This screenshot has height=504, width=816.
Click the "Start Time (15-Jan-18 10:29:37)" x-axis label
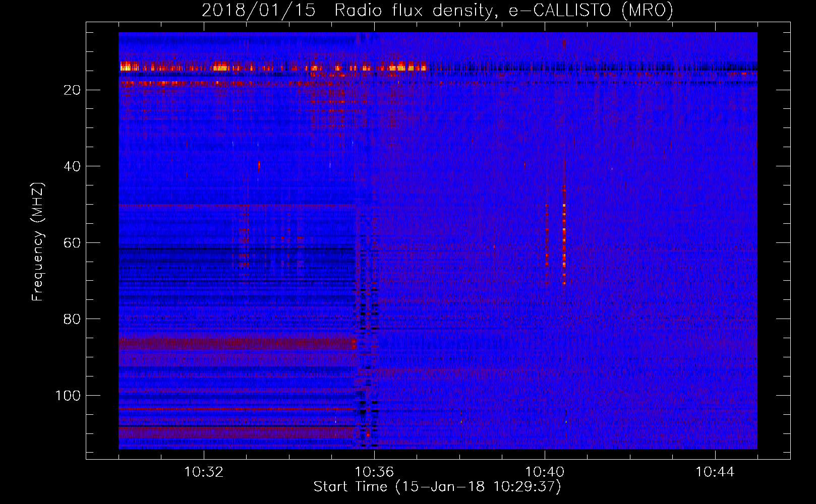(x=437, y=487)
